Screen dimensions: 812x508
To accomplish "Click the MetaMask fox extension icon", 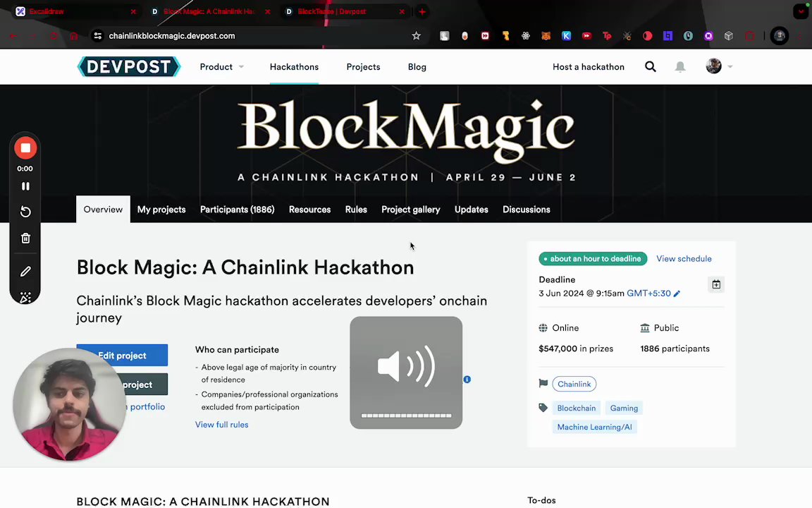I will 546,36.
